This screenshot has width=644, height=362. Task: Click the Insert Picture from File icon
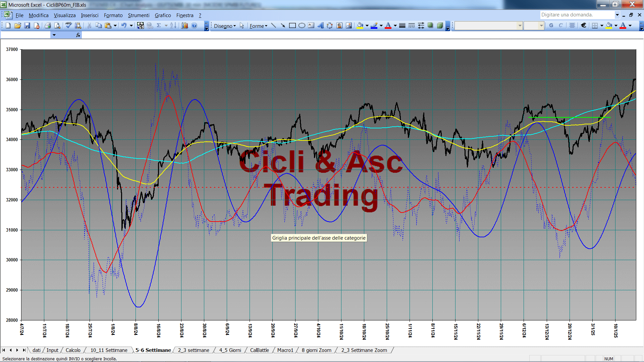[349, 26]
